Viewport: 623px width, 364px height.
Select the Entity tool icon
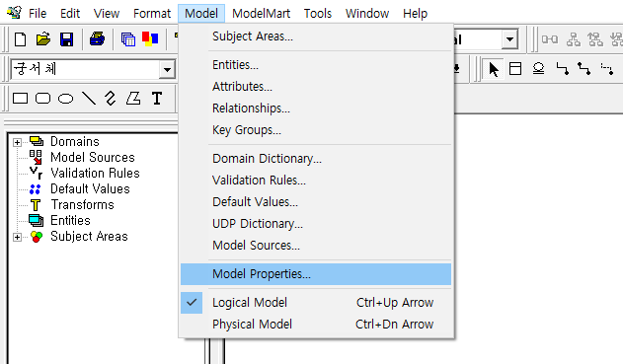pyautogui.click(x=515, y=69)
